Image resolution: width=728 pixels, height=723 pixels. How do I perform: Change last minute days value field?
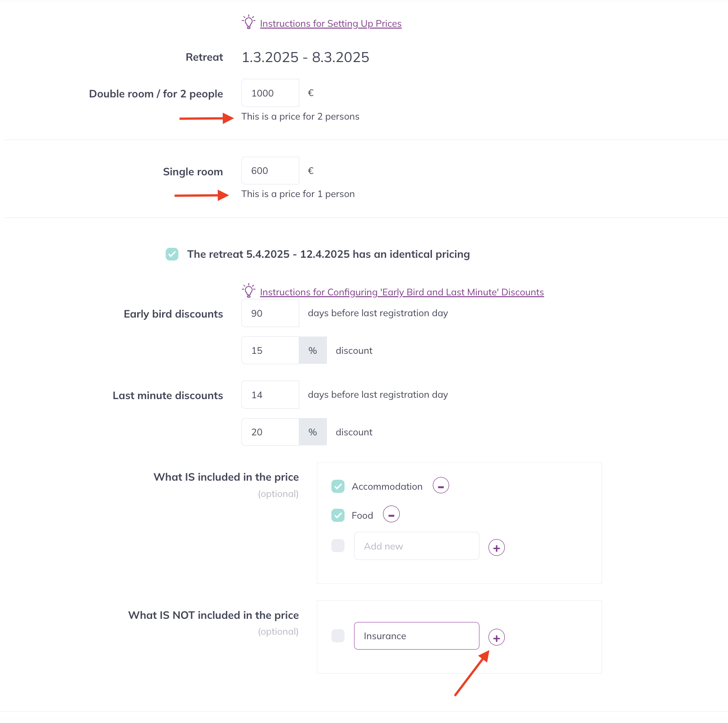coord(270,395)
